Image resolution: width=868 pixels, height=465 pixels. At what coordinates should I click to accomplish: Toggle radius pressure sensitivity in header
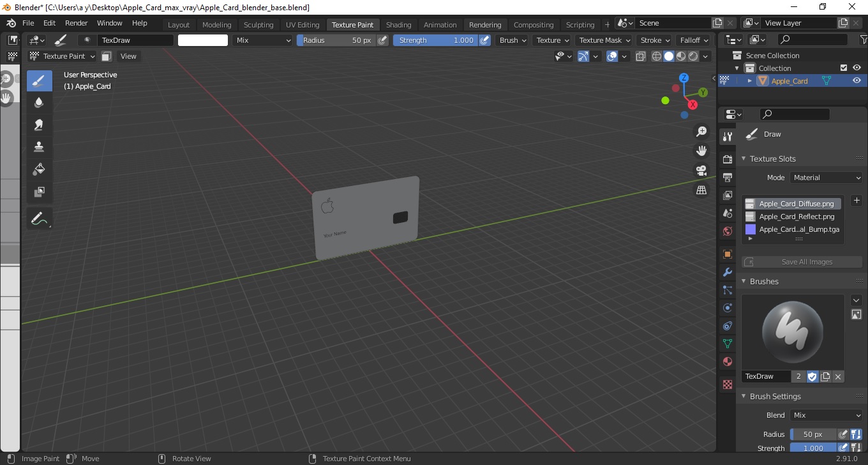coord(382,40)
